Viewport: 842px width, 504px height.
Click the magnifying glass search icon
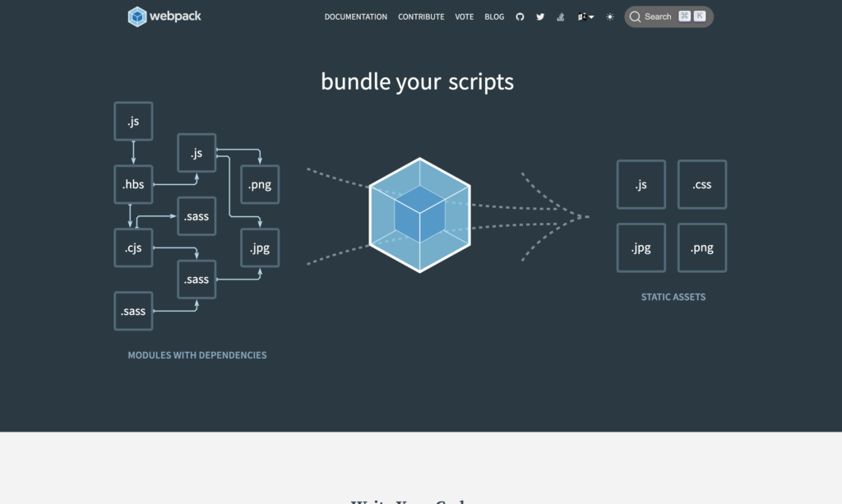coord(635,16)
